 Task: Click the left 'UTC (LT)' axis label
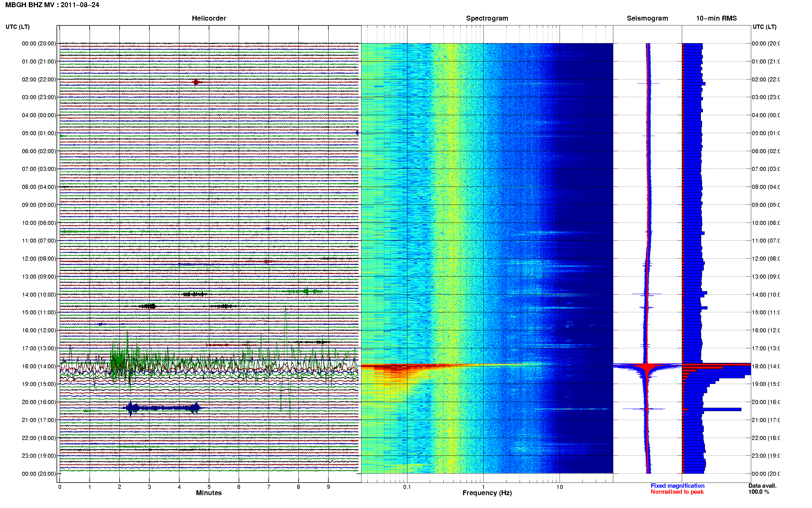click(17, 27)
